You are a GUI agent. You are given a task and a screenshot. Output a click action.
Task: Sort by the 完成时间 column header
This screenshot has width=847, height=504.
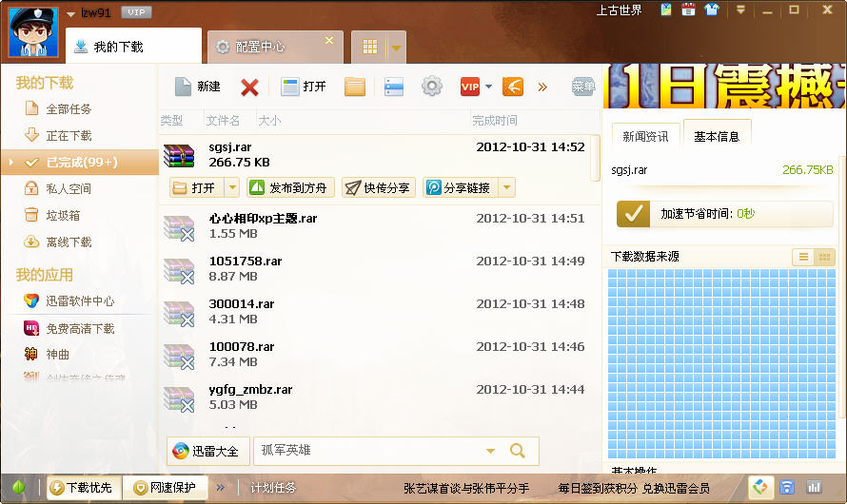pos(494,121)
